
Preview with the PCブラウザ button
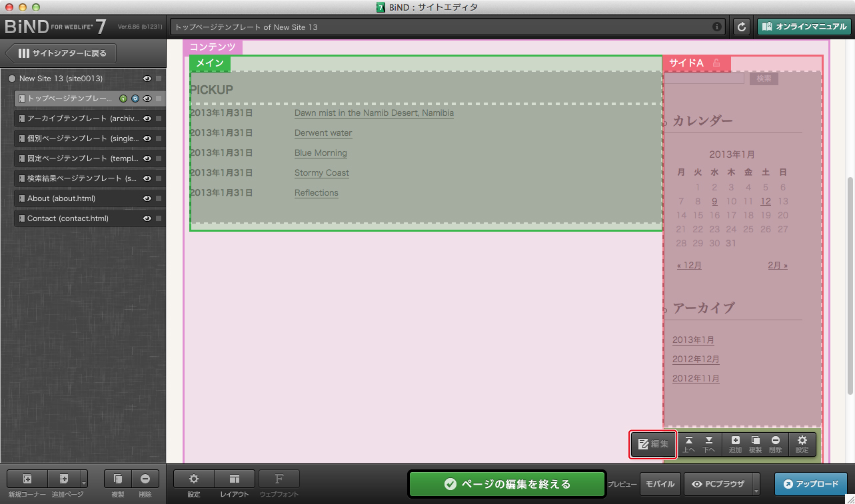coord(718,484)
